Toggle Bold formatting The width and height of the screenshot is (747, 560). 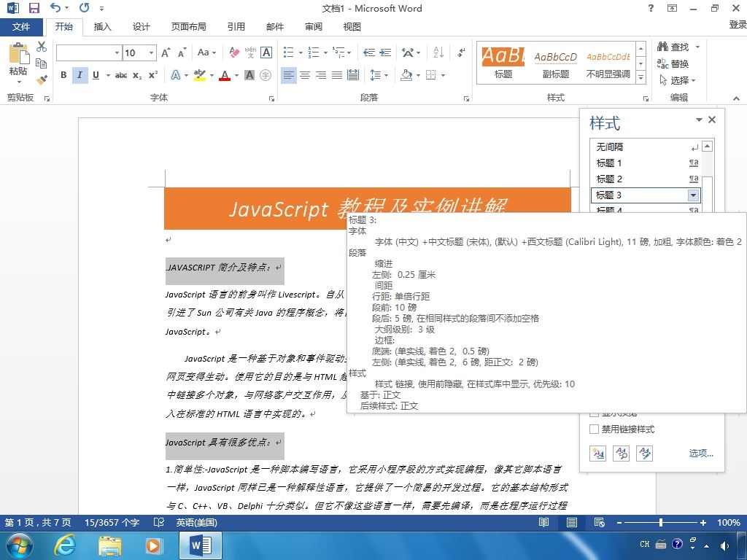(x=63, y=75)
